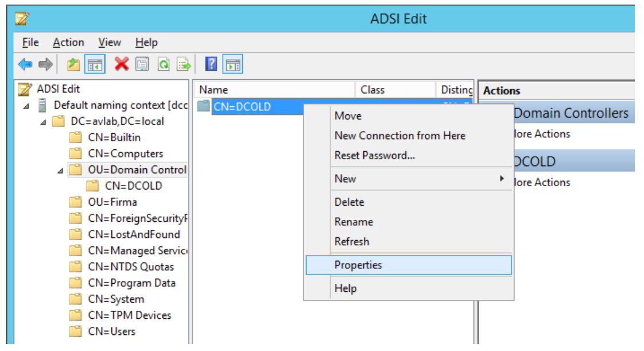This screenshot has height=351, width=644.
Task: Sort by the Name column header
Action: (x=274, y=90)
